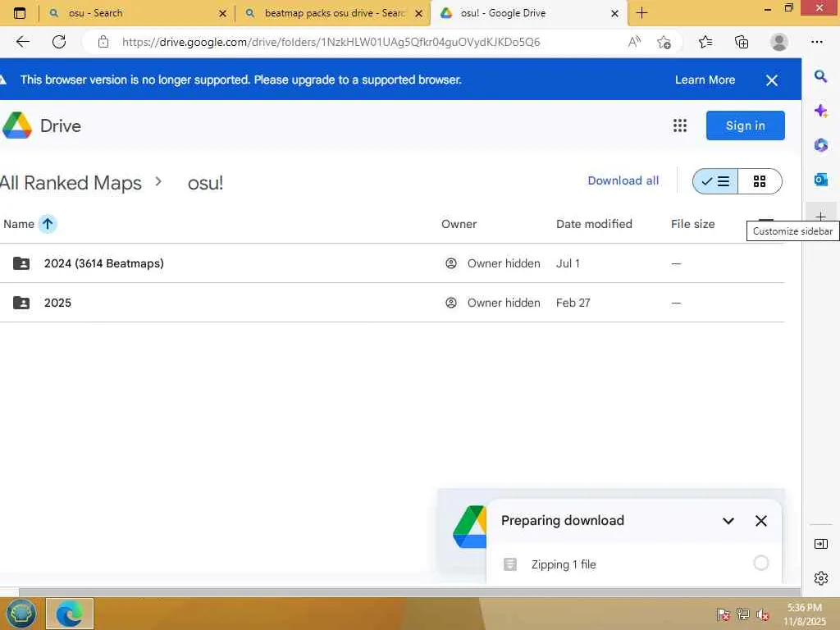Image resolution: width=840 pixels, height=630 pixels.
Task: Click Learn More in the banner
Action: point(705,80)
